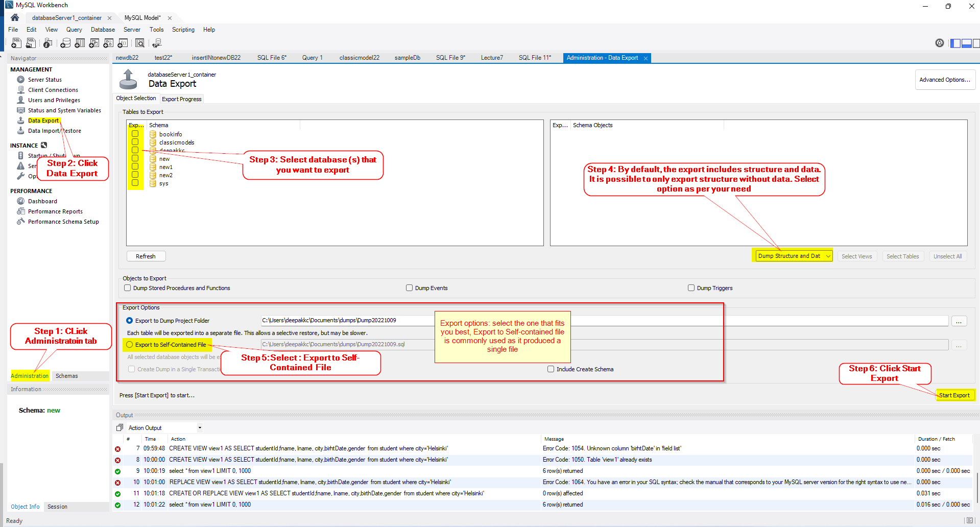This screenshot has height=527, width=980.
Task: Click the Action Output copy icon
Action: (x=119, y=427)
